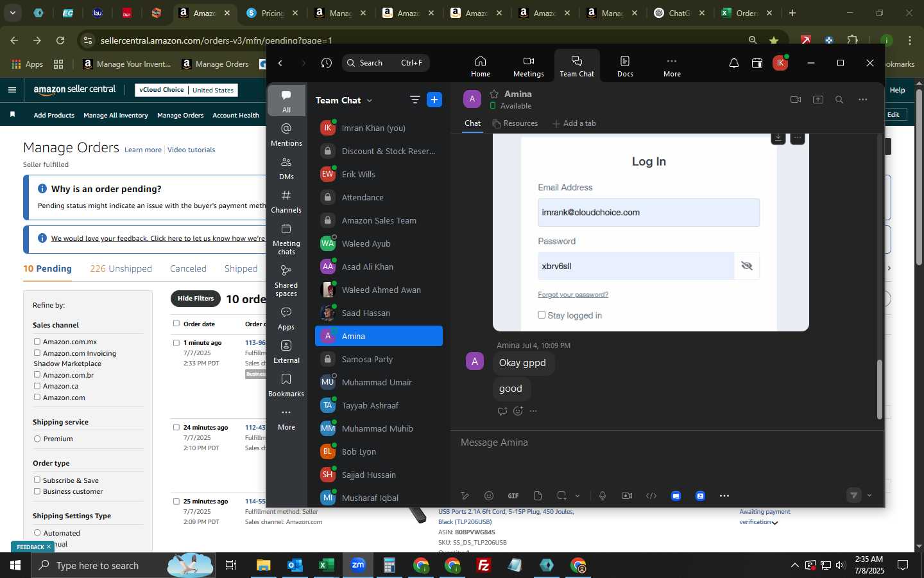Insert code snippet in message toolbar

[x=651, y=496]
